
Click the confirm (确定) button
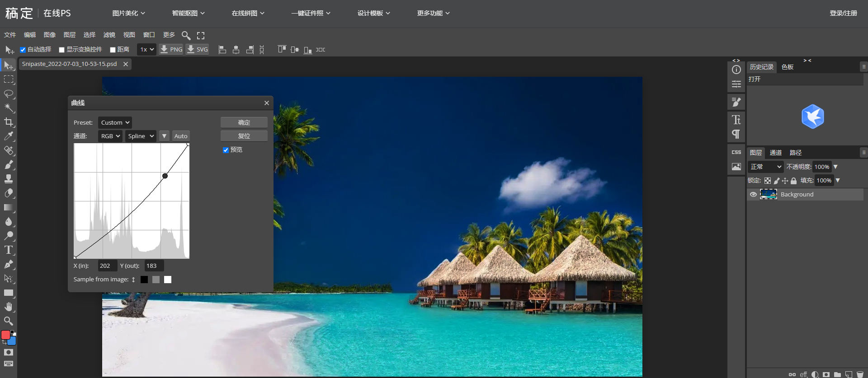click(x=244, y=122)
